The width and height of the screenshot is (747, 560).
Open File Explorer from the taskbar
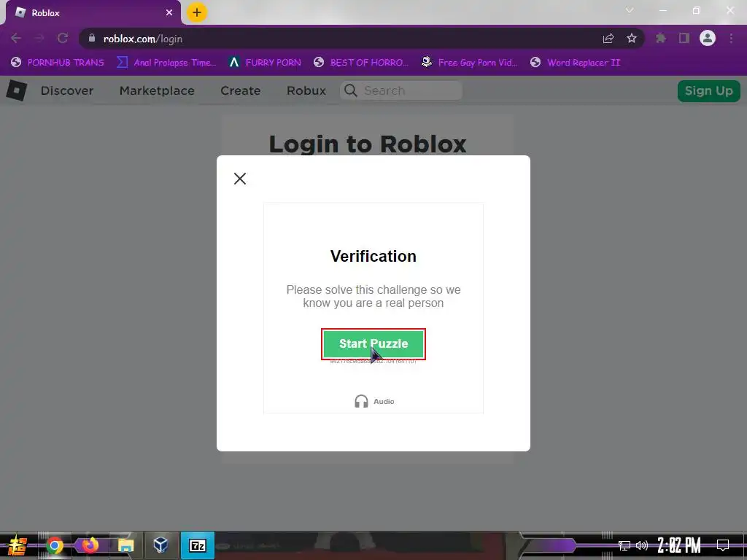click(x=125, y=545)
